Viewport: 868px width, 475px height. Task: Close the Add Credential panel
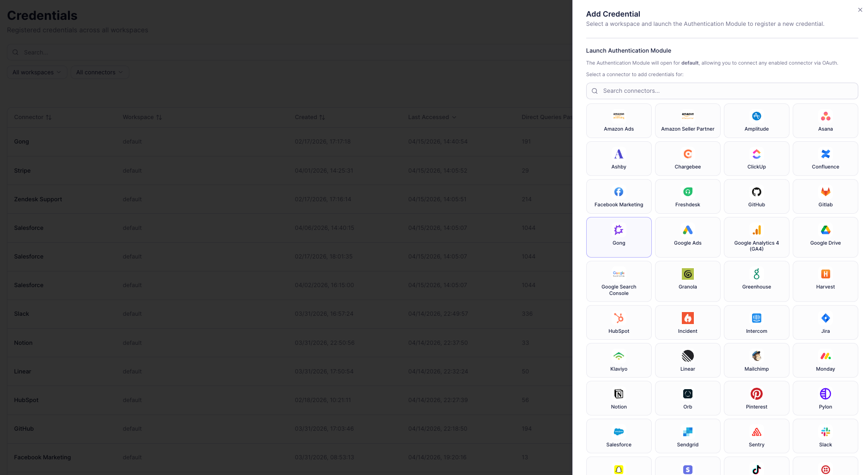(860, 10)
